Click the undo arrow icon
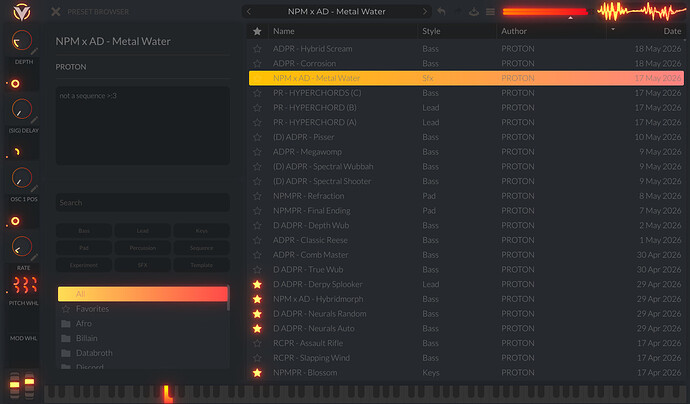This screenshot has height=404, width=690. pos(441,12)
